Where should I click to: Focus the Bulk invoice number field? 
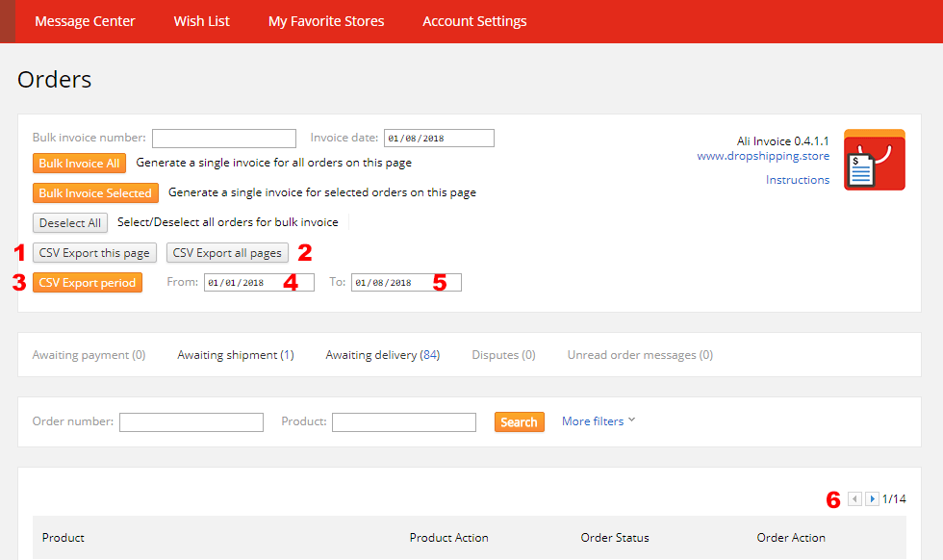[x=223, y=139]
